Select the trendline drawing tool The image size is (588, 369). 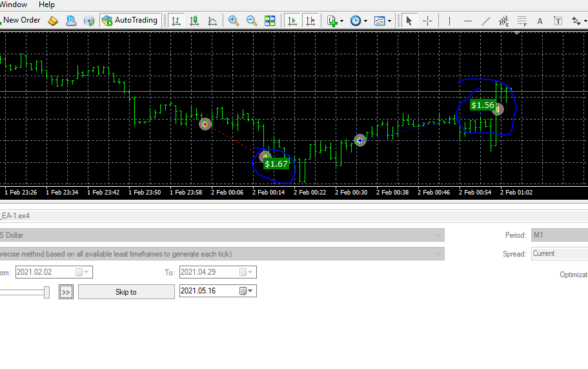pyautogui.click(x=485, y=21)
